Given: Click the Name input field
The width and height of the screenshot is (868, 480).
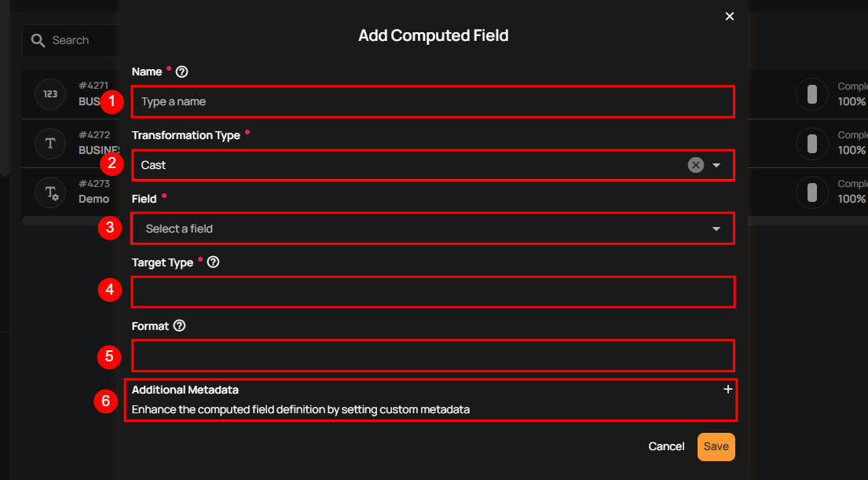Looking at the screenshot, I should click(x=432, y=101).
